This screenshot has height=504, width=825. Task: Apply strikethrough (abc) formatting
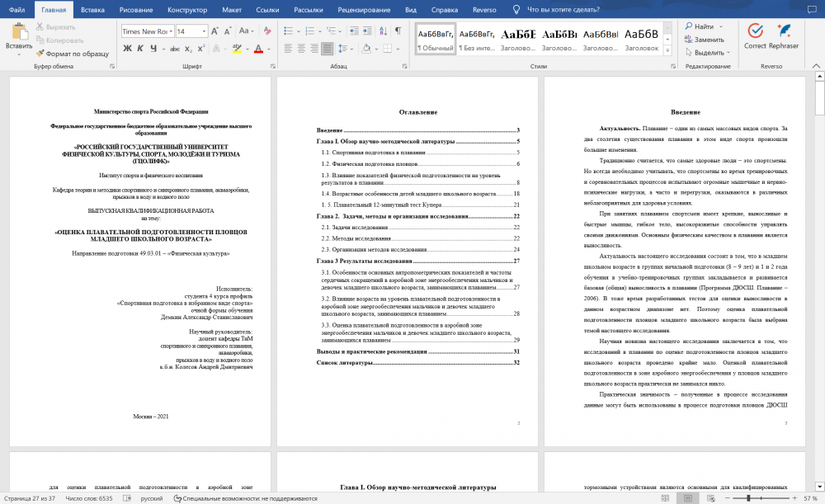point(175,49)
